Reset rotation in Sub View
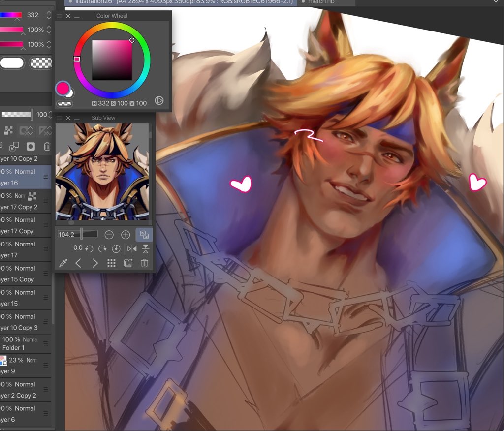The image size is (504, 431). point(116,248)
